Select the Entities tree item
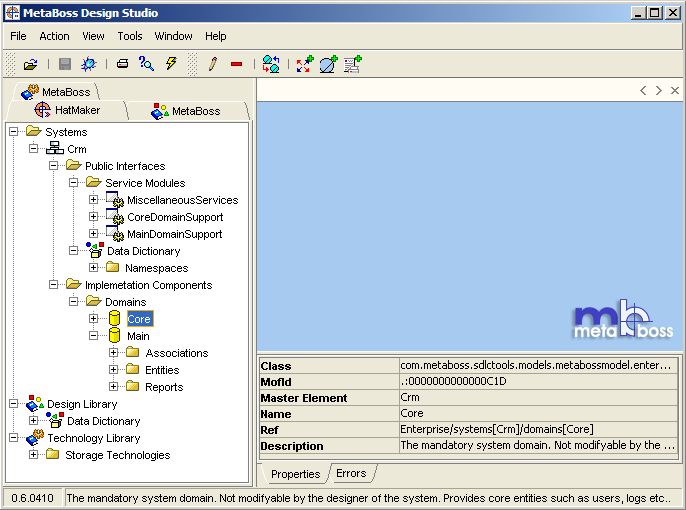Image resolution: width=686 pixels, height=510 pixels. click(x=162, y=370)
